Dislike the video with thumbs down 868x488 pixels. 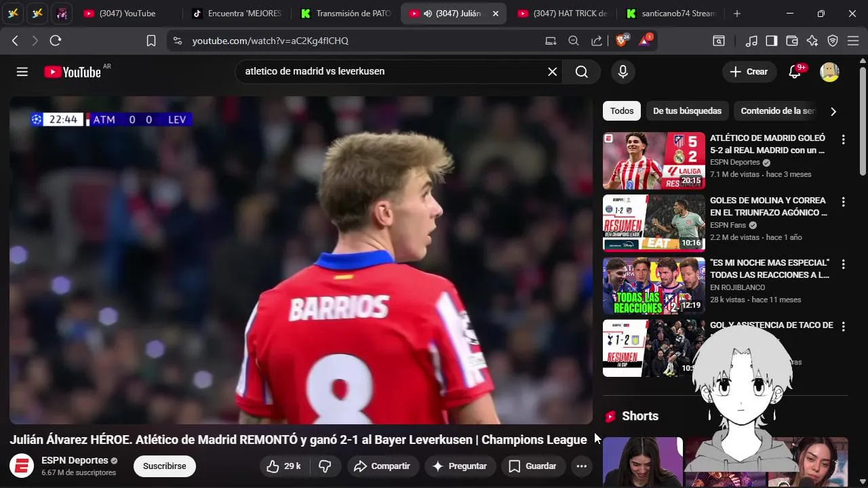pyautogui.click(x=325, y=466)
